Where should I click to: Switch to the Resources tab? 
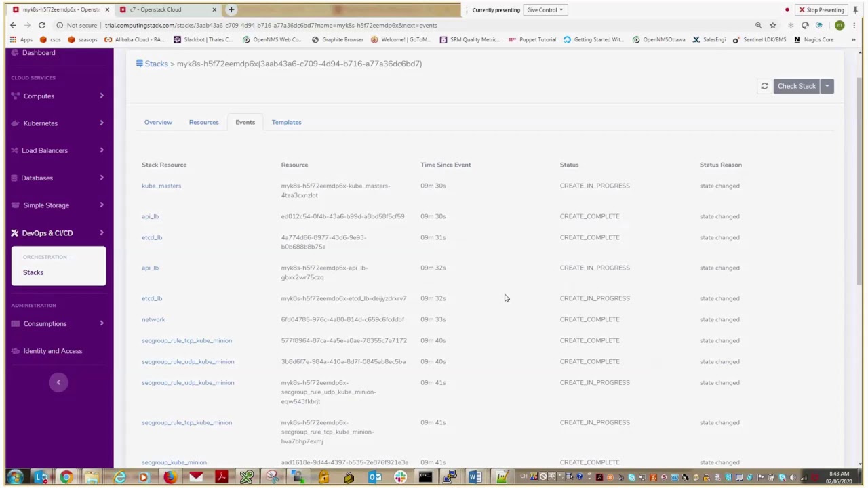pos(203,122)
